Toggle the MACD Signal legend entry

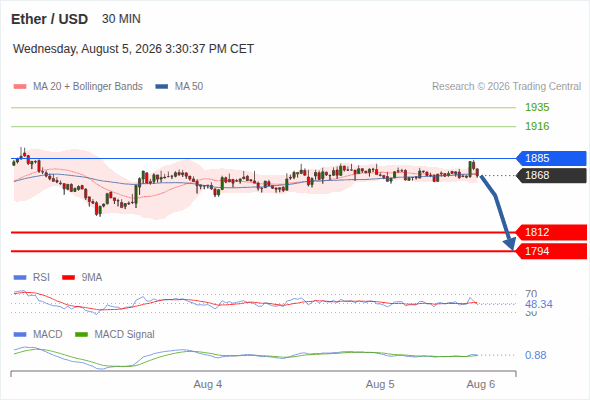115,334
